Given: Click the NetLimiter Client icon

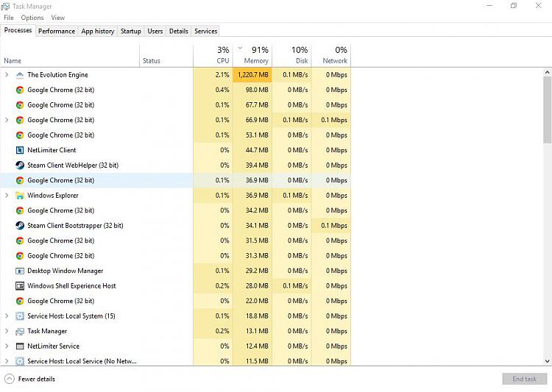Looking at the screenshot, I should tap(20, 150).
